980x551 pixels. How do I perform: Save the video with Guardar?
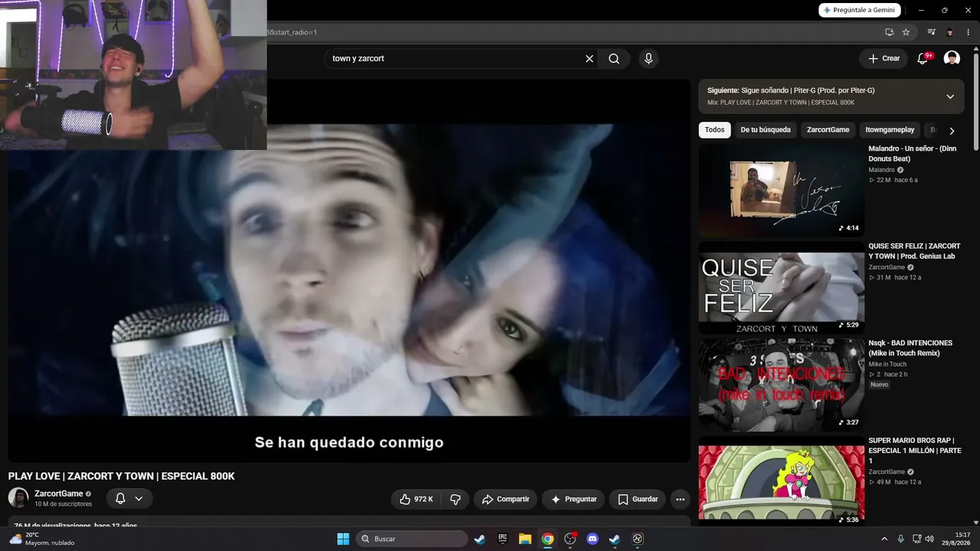point(638,499)
